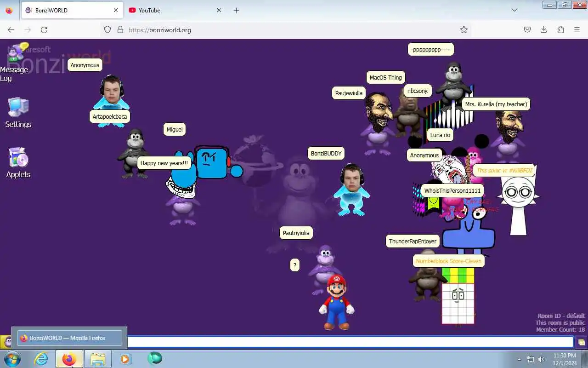
Task: Open the Firefox hamburger menu
Action: (577, 29)
